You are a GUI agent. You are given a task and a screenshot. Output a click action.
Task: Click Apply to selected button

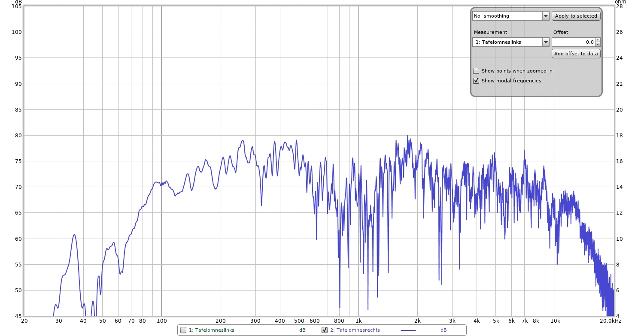(x=576, y=16)
